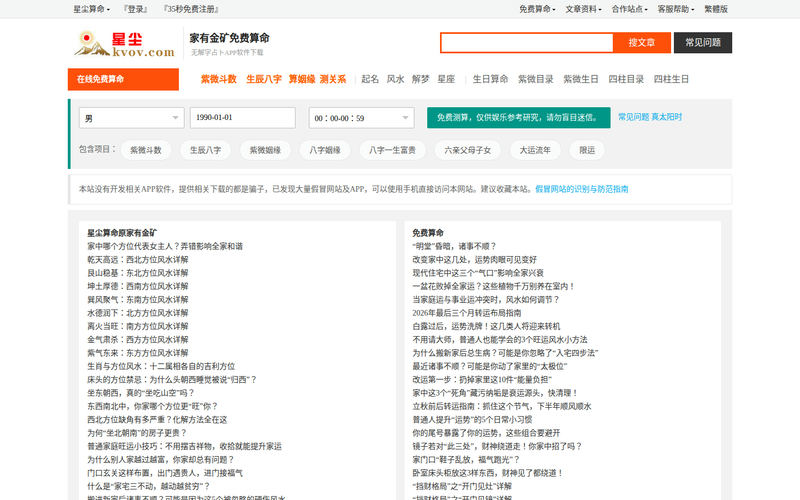800x500 pixels.
Task: Open the 算姻缘 menu item
Action: click(302, 79)
